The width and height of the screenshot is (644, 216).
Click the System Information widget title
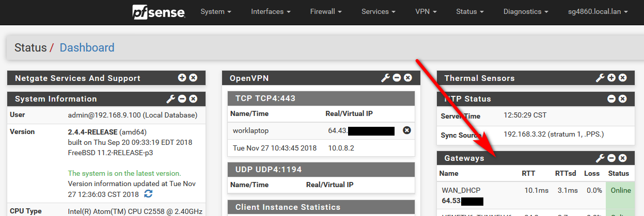[56, 99]
